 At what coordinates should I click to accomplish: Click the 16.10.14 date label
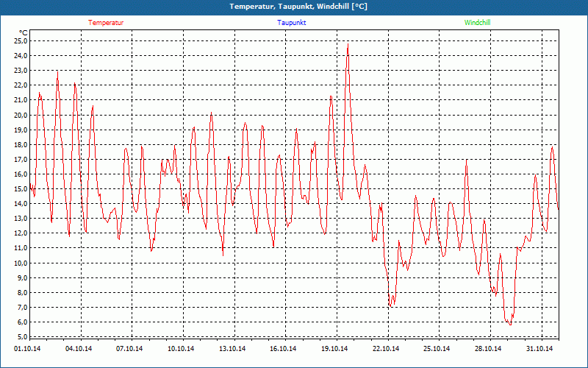283,349
